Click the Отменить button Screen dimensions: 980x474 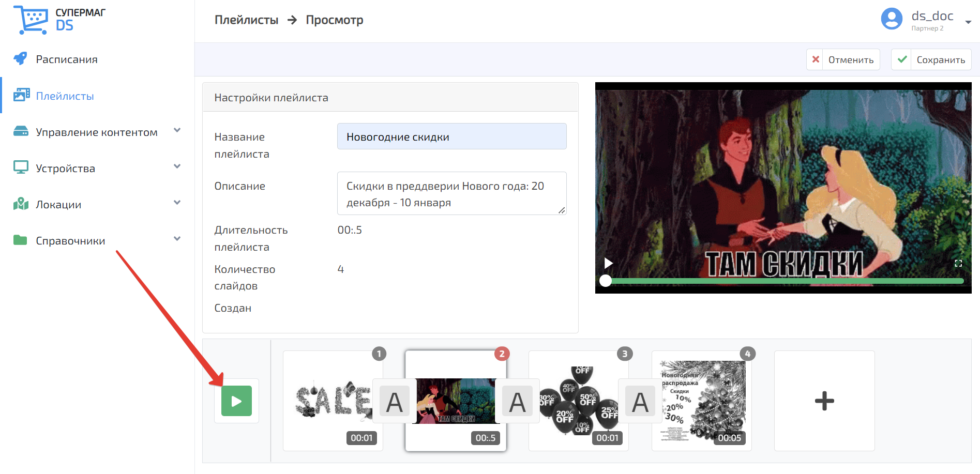[x=843, y=59]
